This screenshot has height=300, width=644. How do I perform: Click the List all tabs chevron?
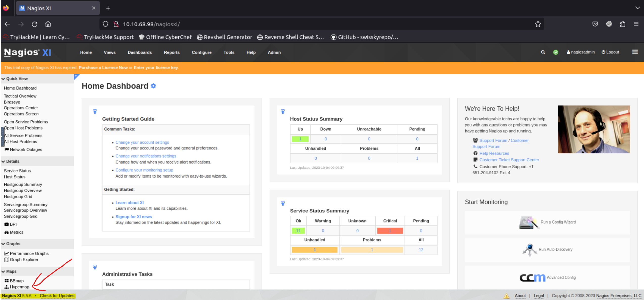coord(637,8)
